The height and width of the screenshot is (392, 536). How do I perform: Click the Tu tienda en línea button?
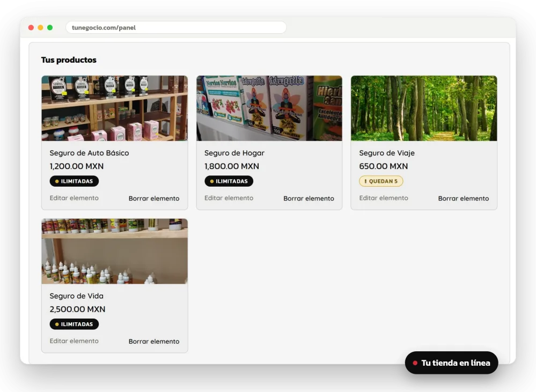[451, 363]
